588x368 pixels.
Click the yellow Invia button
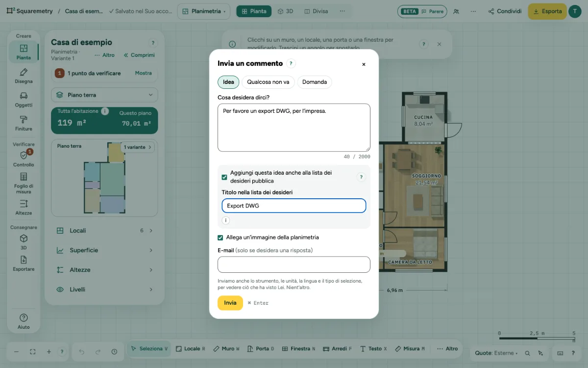230,303
